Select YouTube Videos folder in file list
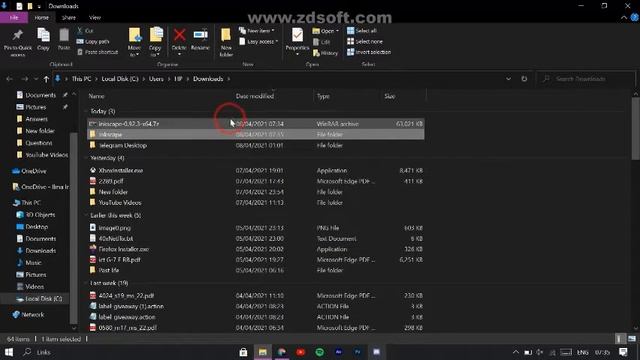Screen dimensions: 640x360 (x=256, y=202)
